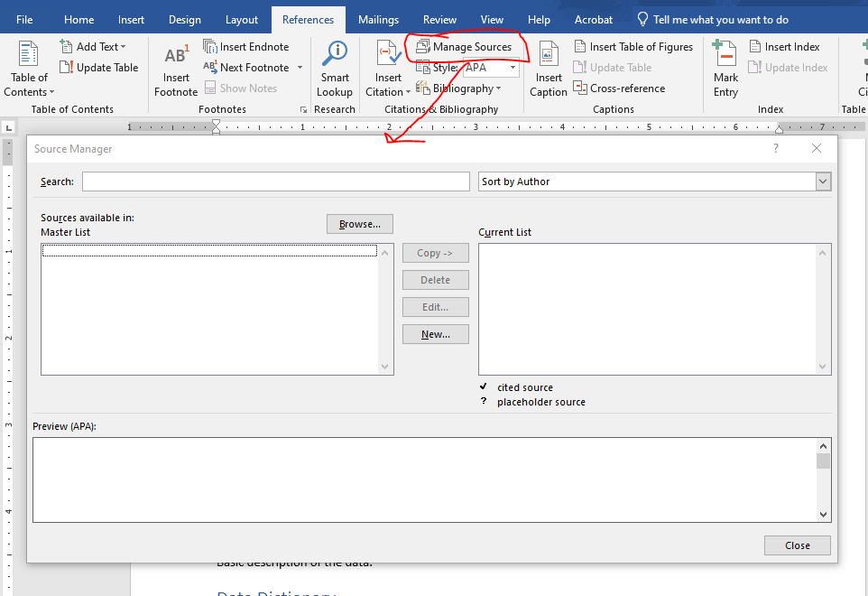Click the Table of Contents icon

tap(29, 56)
